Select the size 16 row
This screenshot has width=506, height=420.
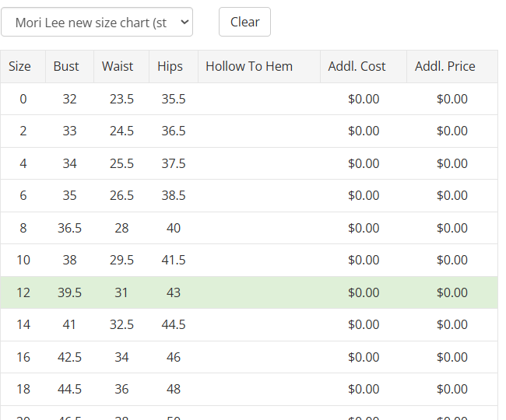249,357
